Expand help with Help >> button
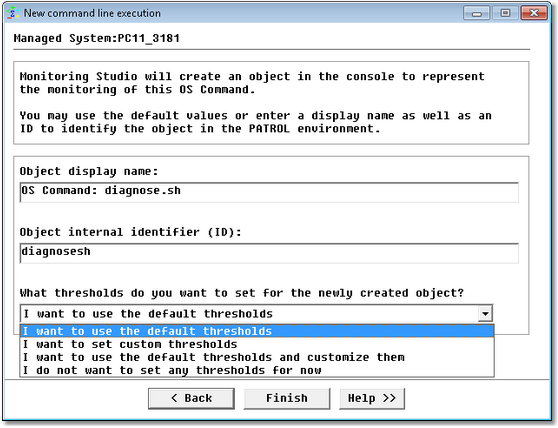Screen dimensions: 558x428 (372, 398)
